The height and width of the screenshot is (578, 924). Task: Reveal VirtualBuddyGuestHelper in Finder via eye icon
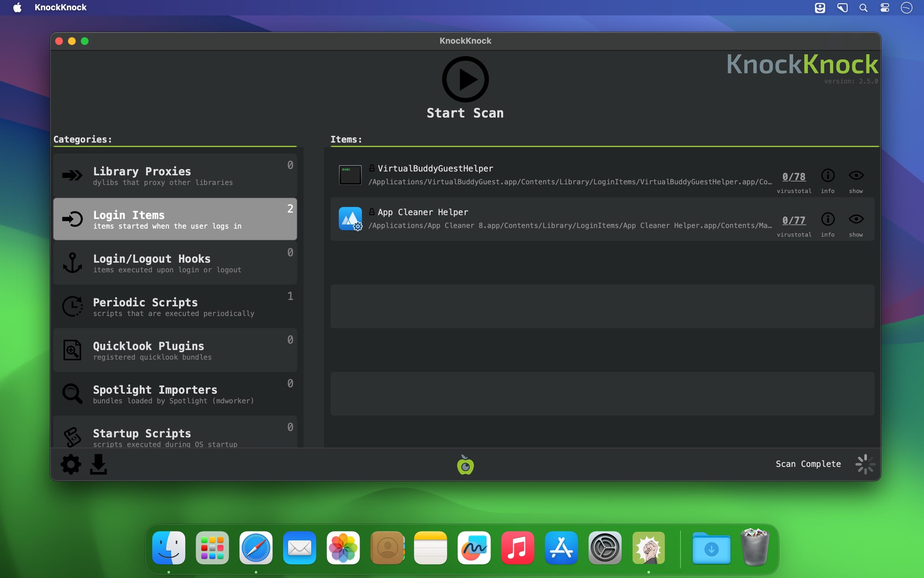[856, 175]
